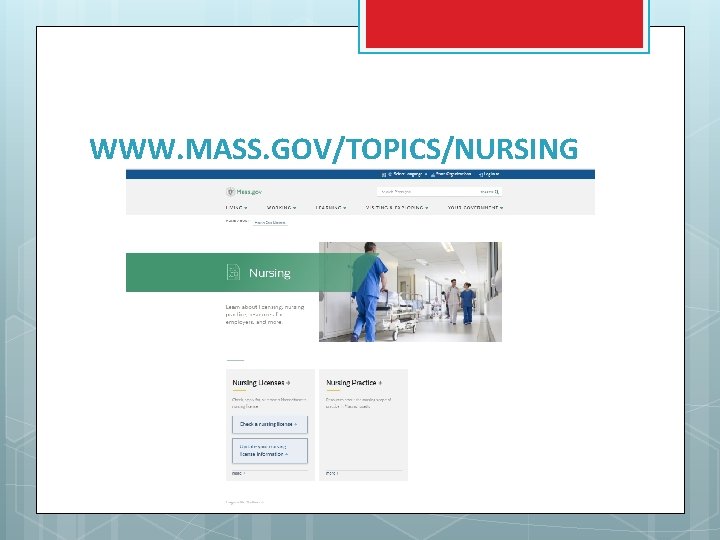The height and width of the screenshot is (540, 720).
Task: Click the search magnifier icon
Action: (496, 192)
